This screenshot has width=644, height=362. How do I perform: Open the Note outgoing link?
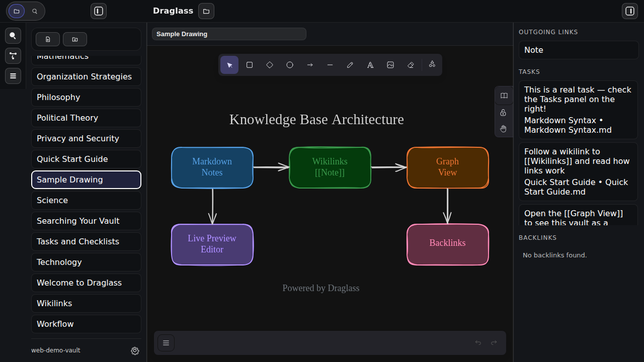click(578, 50)
